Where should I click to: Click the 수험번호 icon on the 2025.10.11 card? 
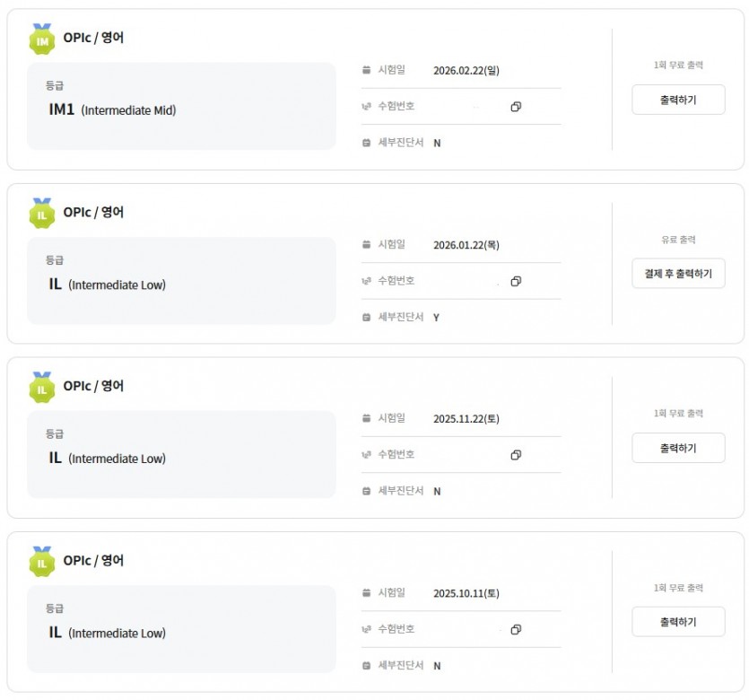click(x=366, y=629)
